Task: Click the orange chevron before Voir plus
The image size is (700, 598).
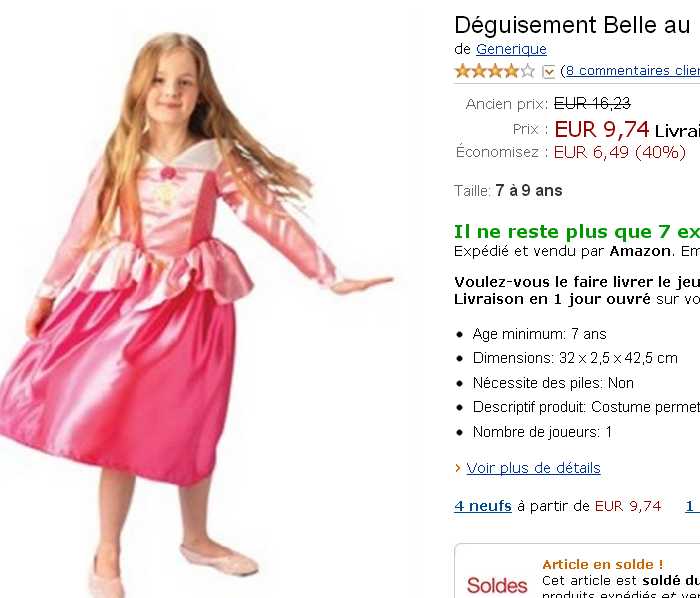Action: (x=458, y=468)
